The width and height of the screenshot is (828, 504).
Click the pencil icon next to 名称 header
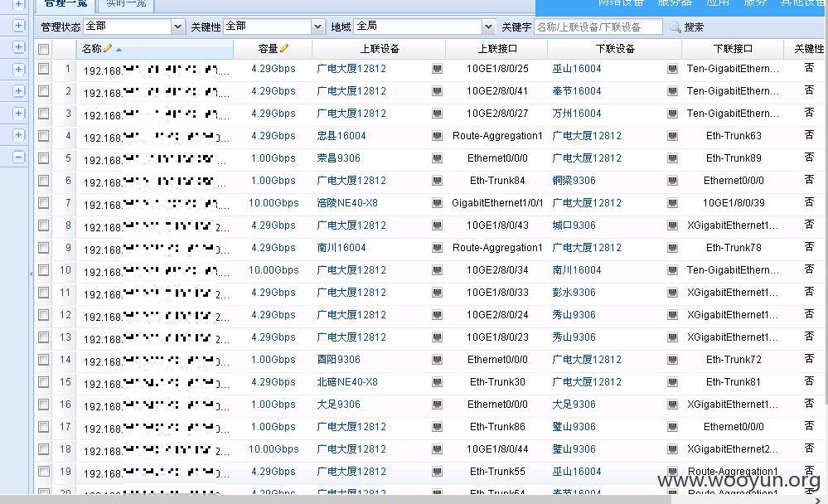pyautogui.click(x=108, y=49)
